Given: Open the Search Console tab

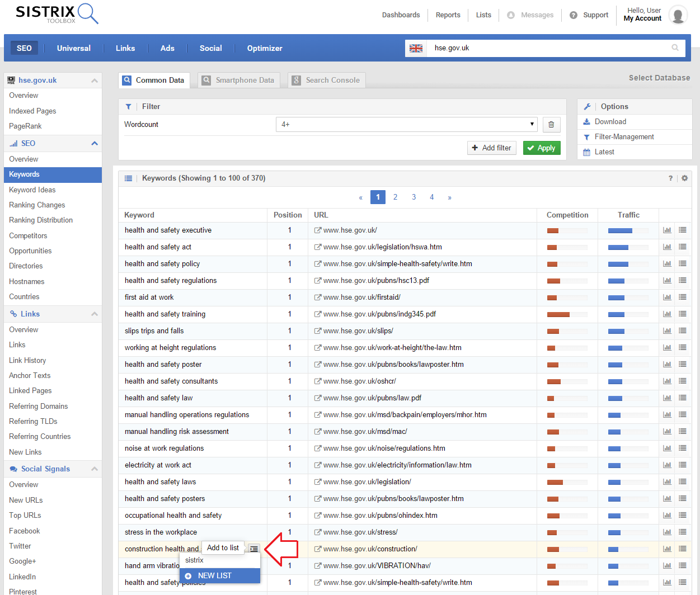Looking at the screenshot, I should 327,80.
